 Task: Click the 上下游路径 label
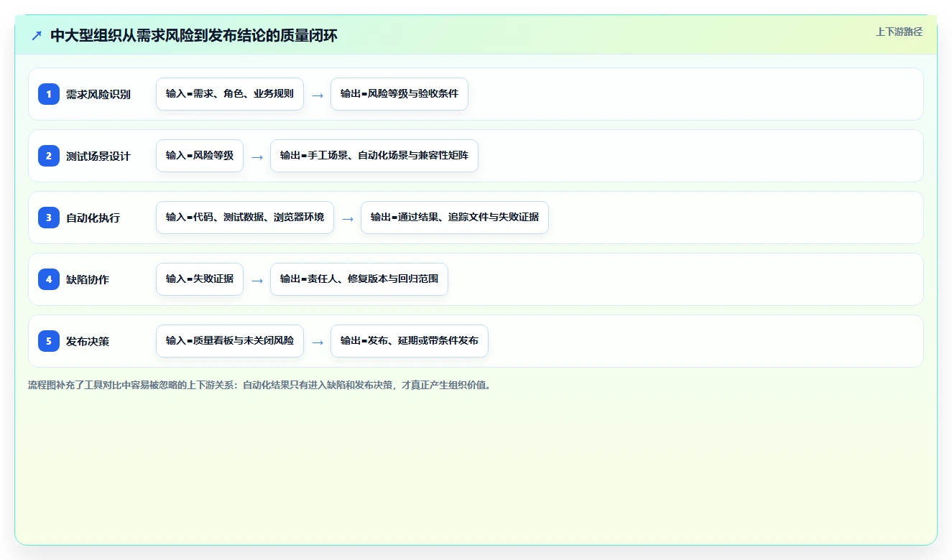point(899,32)
